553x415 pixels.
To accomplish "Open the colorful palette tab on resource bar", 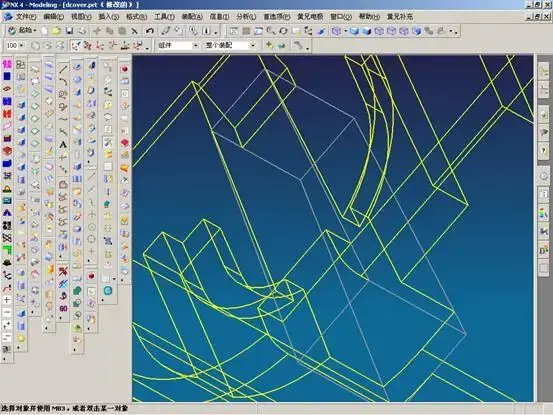I will (543, 213).
